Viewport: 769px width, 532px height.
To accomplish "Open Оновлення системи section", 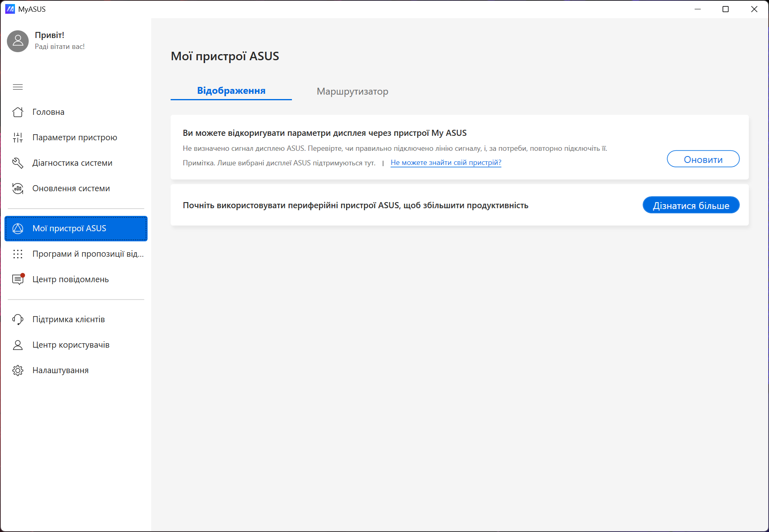I will point(76,188).
